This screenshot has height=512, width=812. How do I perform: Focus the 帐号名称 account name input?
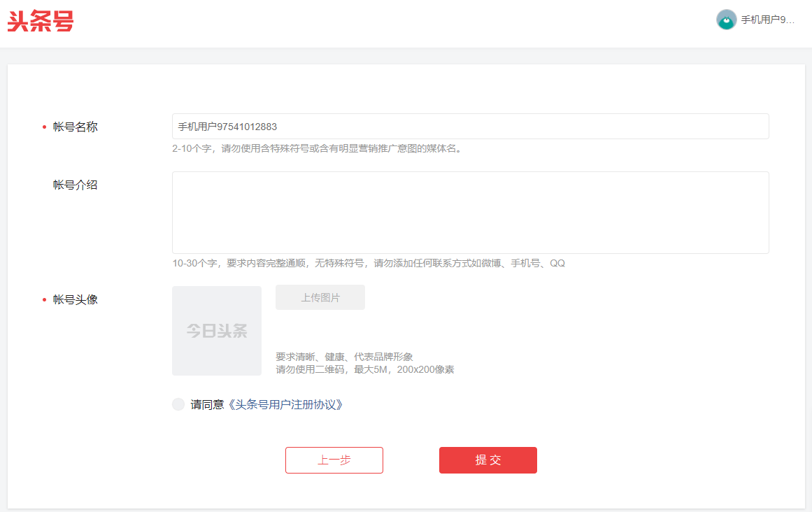click(x=470, y=126)
